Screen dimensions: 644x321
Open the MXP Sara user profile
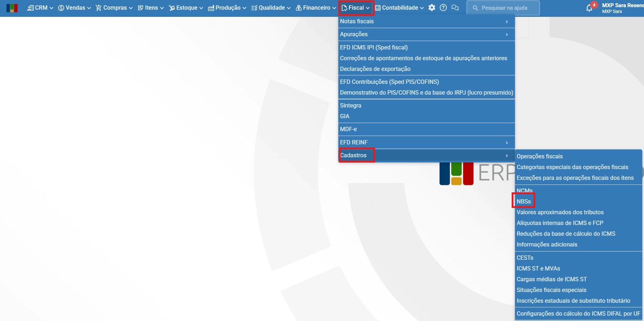(623, 8)
